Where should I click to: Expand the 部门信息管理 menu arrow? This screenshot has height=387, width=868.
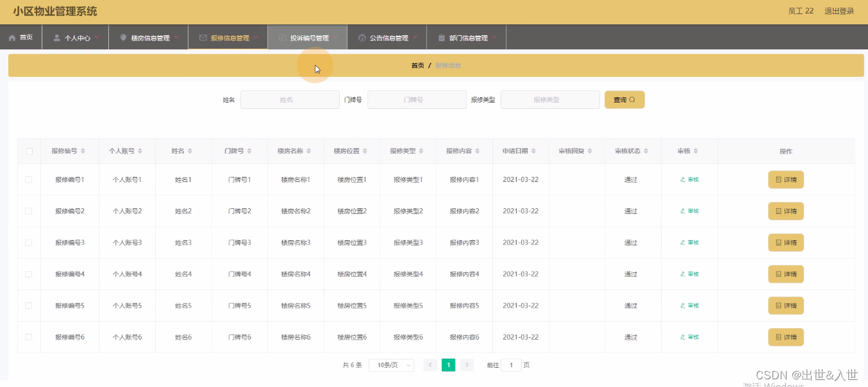pos(494,37)
